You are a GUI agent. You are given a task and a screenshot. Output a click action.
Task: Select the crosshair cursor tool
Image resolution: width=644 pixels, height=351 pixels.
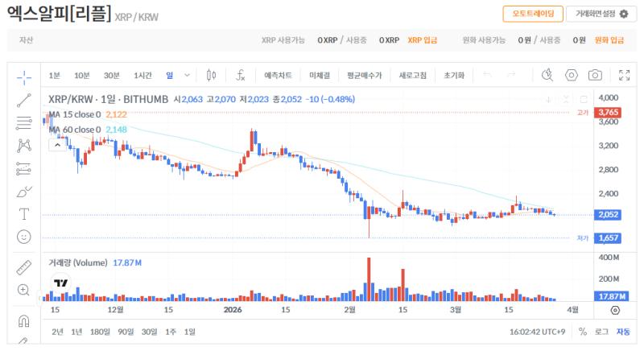coord(24,77)
